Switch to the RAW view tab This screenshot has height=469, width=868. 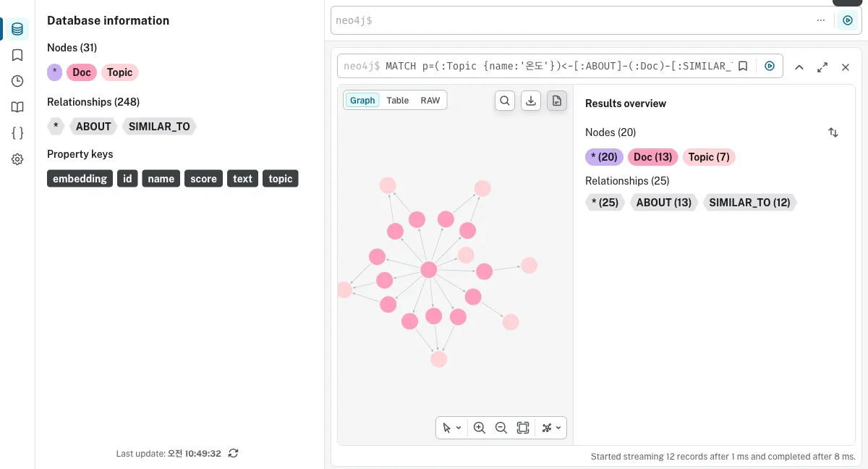pos(430,101)
